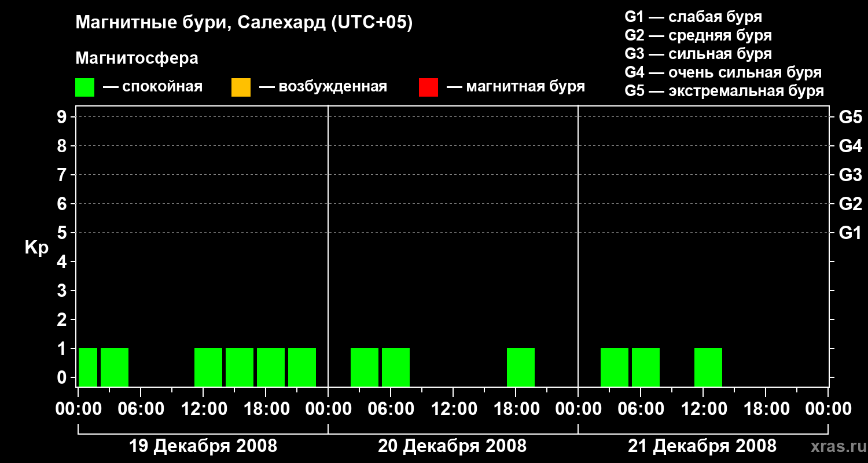Click the '18:00' time label under 19 December

point(266,409)
